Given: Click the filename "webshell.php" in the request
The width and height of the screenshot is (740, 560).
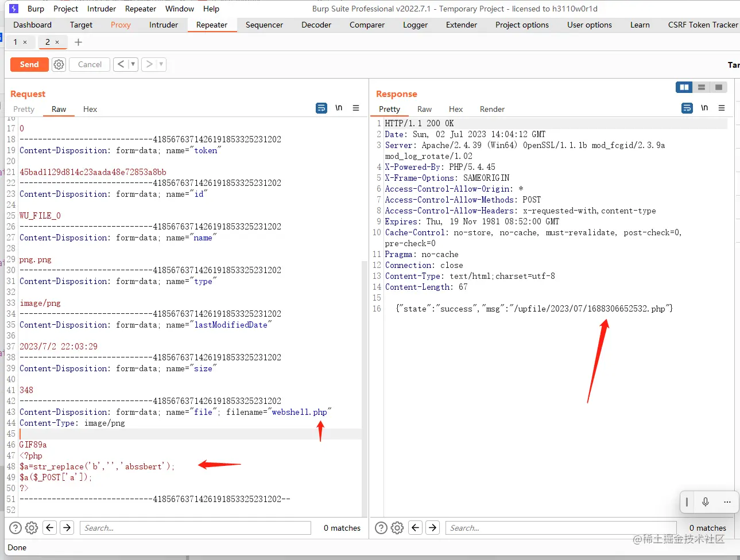Looking at the screenshot, I should click(x=299, y=412).
